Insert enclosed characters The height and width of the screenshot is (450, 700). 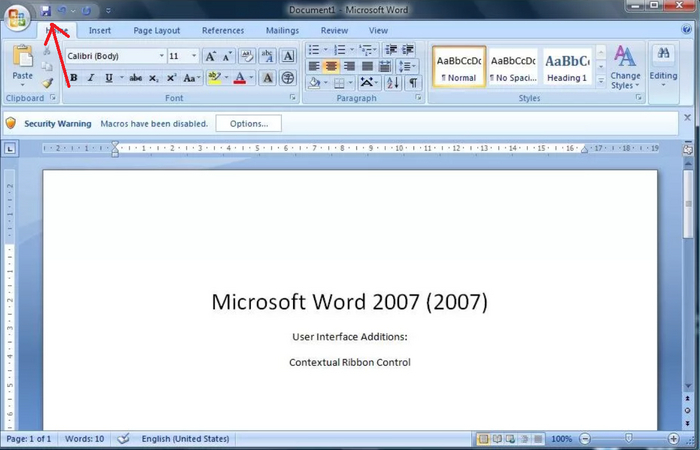click(288, 78)
